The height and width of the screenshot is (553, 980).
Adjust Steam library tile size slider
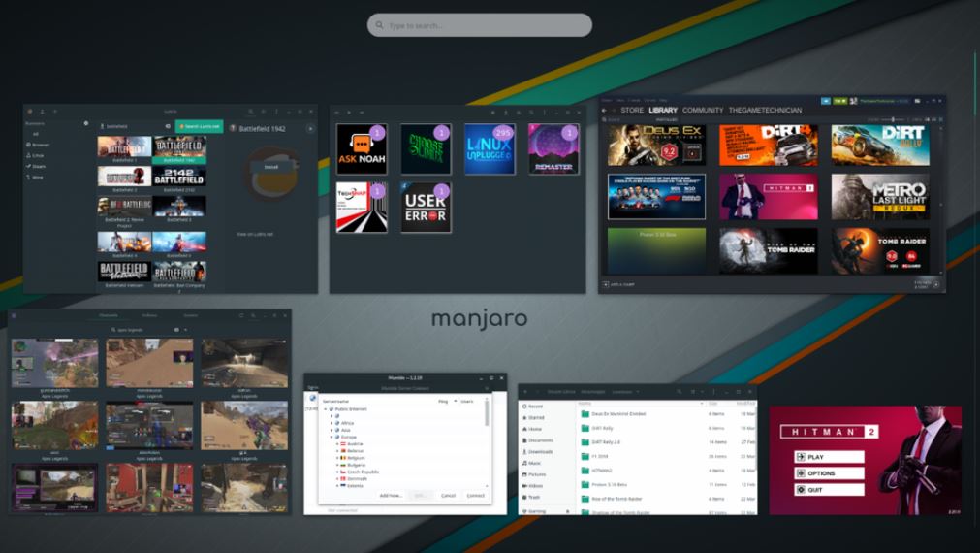click(x=892, y=119)
